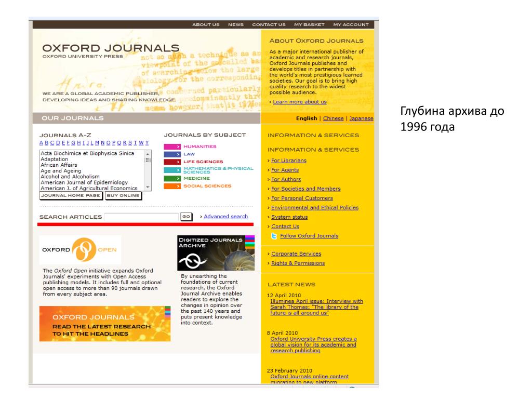Screen dimensions: 532x399
Task: Open the Advanced search link
Action: click(225, 217)
